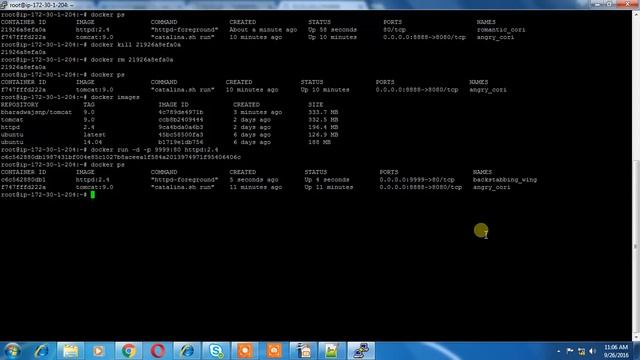Click the size value 333.7 MB
The height and width of the screenshot is (360, 640).
pyautogui.click(x=323, y=112)
